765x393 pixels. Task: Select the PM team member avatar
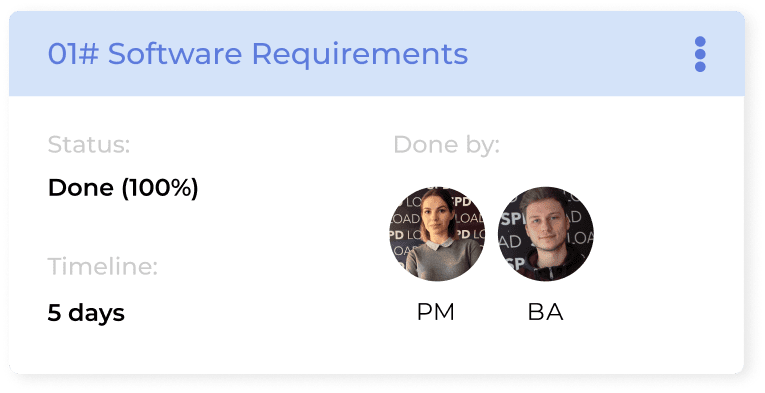pyautogui.click(x=437, y=234)
